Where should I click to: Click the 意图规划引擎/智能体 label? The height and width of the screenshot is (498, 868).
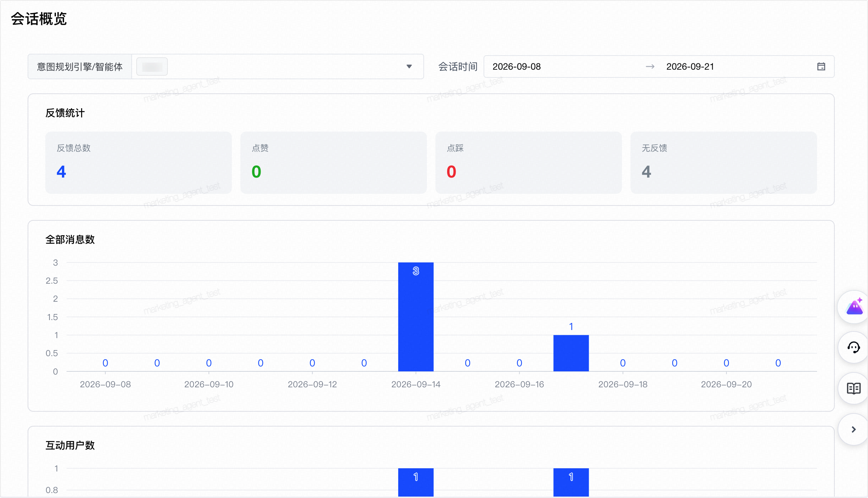pos(80,66)
